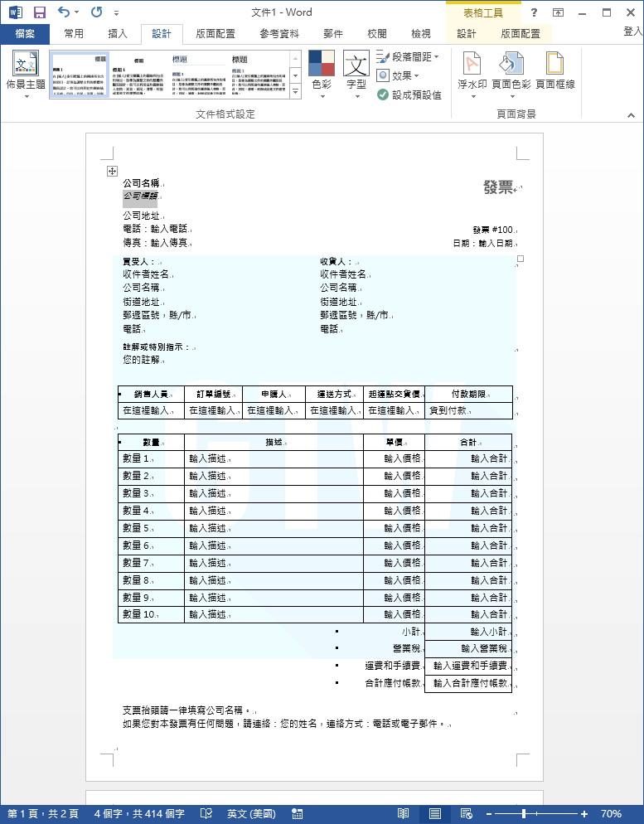Open the 檢視 View tab
Image resolution: width=644 pixels, height=824 pixels.
[421, 34]
